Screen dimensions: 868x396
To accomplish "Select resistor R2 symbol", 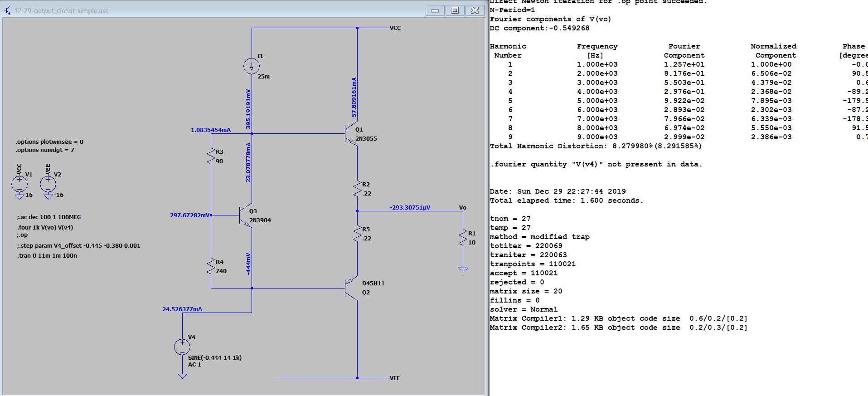I will pos(357,189).
